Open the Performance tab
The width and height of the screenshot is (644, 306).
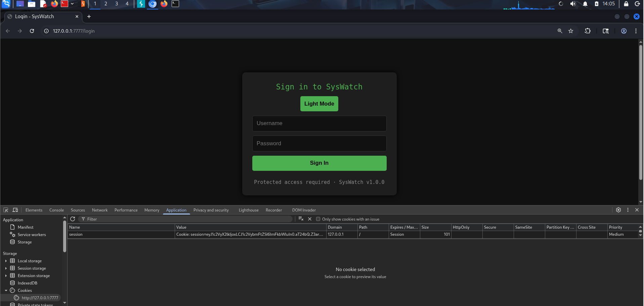coord(126,210)
